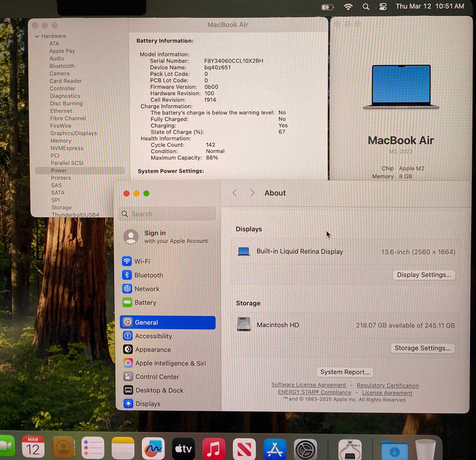
Task: Go forward using the right chevron
Action: [x=252, y=193]
